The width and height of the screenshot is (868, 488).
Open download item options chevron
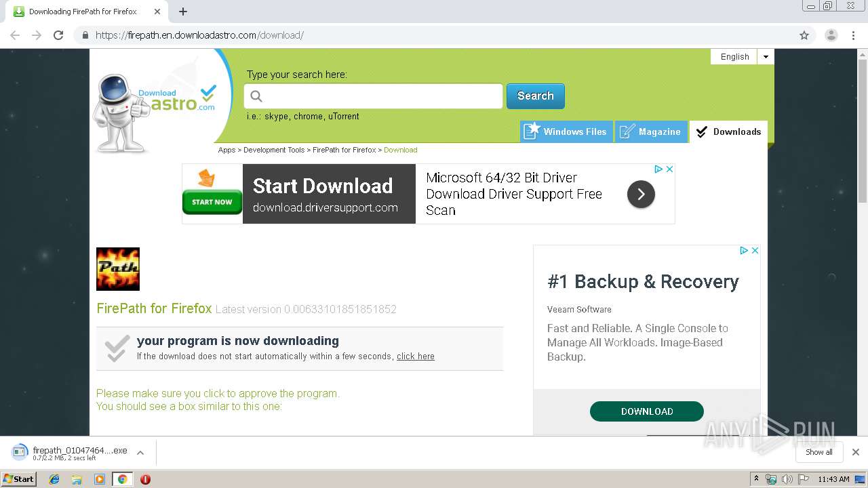pyautogui.click(x=140, y=453)
